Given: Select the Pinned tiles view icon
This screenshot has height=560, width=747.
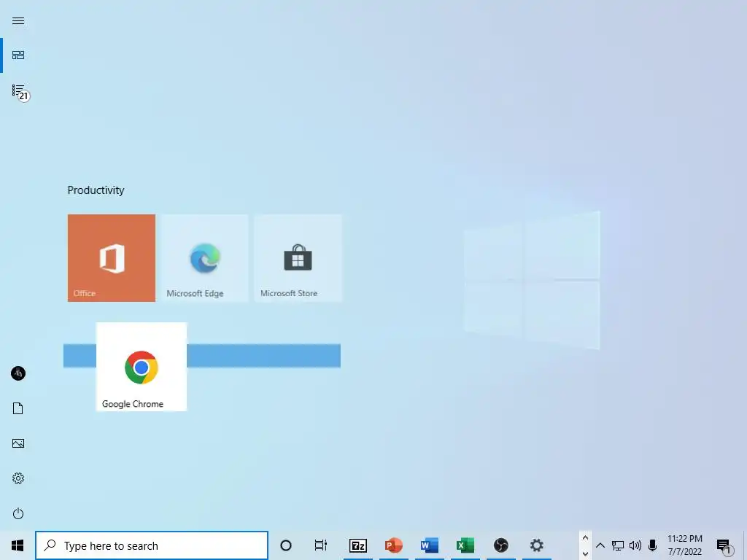Looking at the screenshot, I should (18, 55).
